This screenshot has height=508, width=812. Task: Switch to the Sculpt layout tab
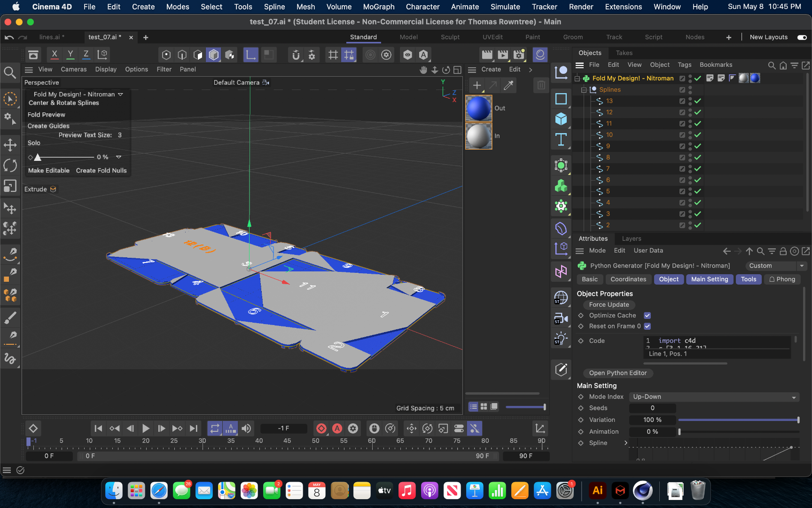pyautogui.click(x=450, y=37)
